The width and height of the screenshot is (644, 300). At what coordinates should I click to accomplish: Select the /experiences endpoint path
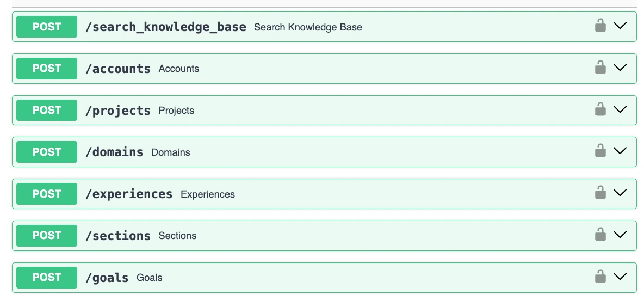[129, 194]
